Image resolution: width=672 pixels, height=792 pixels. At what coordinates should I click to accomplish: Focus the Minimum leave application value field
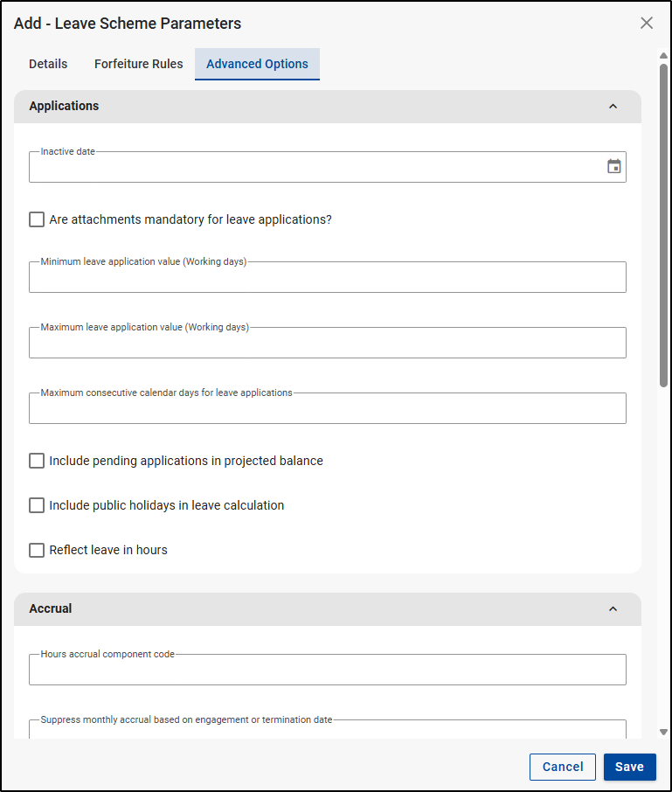click(x=327, y=278)
